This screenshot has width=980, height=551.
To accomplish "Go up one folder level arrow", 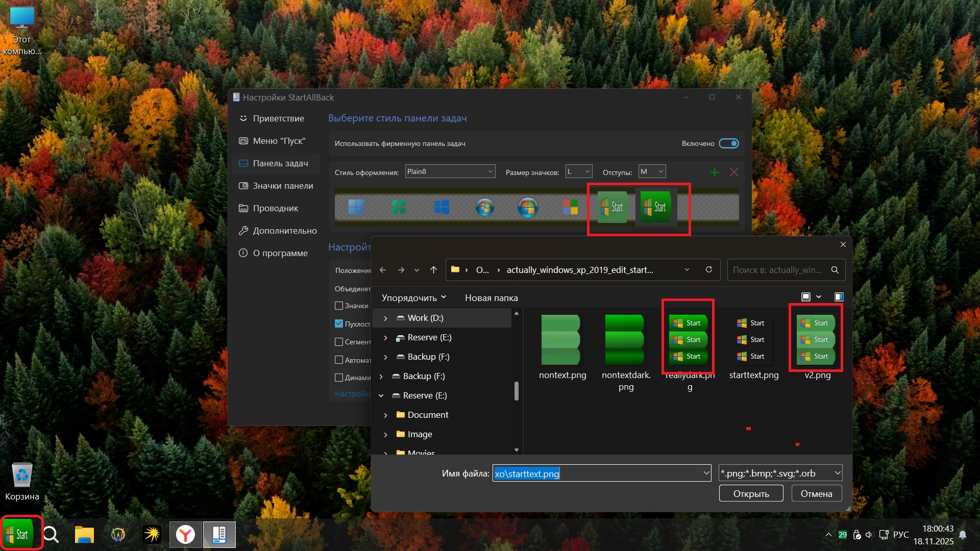I will [x=433, y=270].
